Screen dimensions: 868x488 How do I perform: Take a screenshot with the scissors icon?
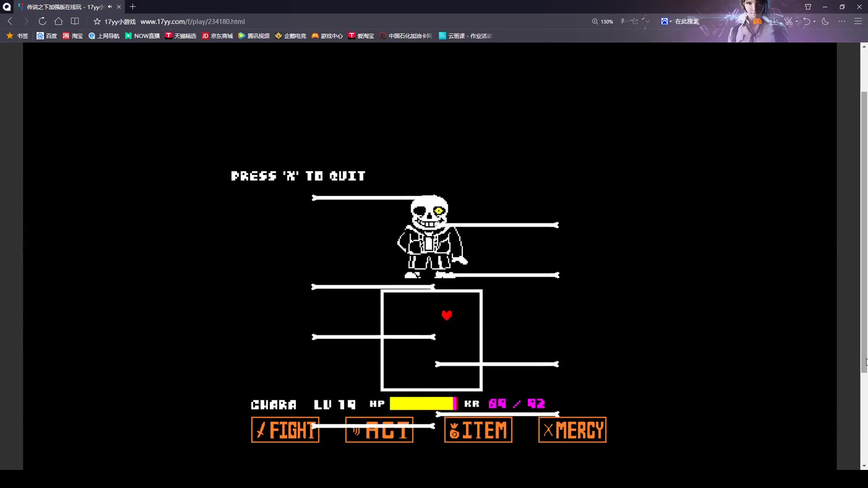tap(789, 21)
